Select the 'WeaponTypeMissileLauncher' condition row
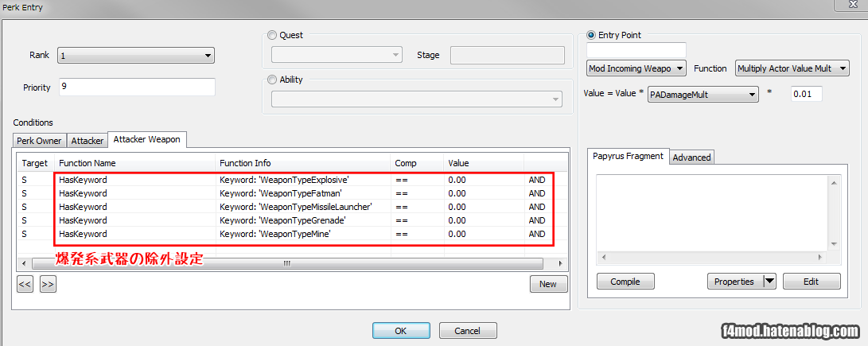Viewport: 868px width, 346px height. pyautogui.click(x=292, y=207)
